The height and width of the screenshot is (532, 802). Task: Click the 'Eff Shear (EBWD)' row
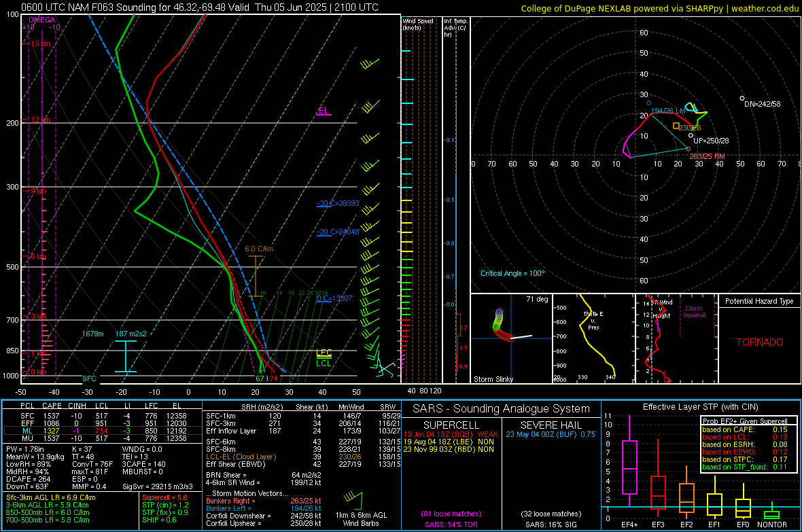pos(303,465)
